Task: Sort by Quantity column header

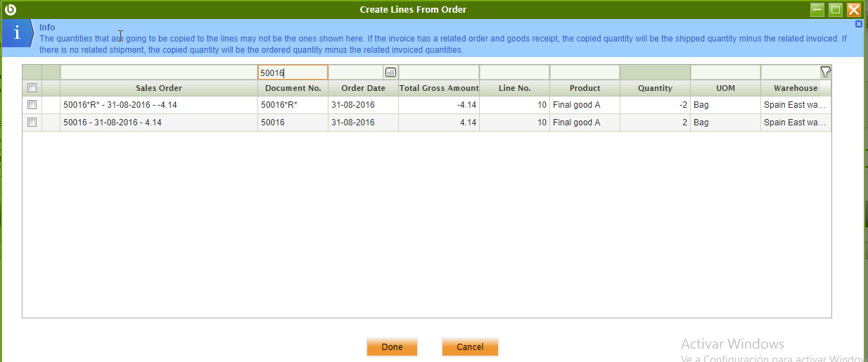Action: pos(655,88)
